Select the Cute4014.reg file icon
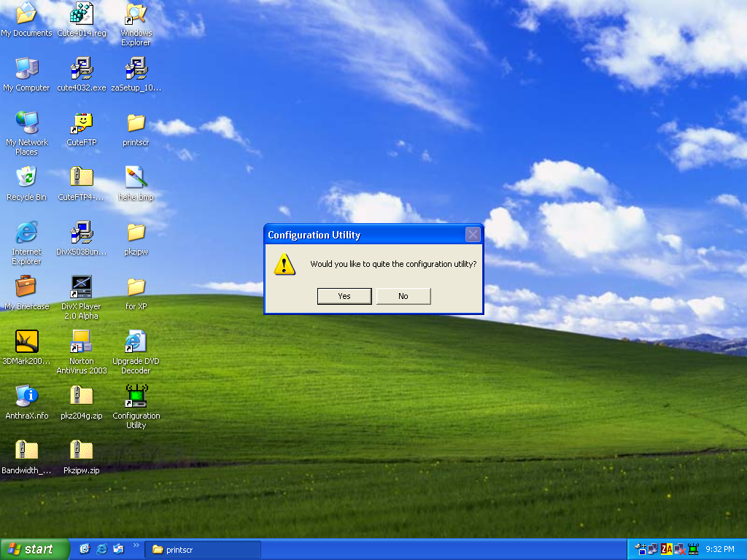Image resolution: width=747 pixels, height=560 pixels. pos(82,19)
